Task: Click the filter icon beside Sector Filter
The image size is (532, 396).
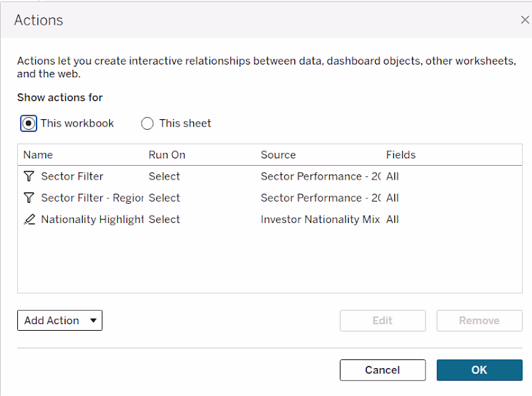Action: coord(29,176)
